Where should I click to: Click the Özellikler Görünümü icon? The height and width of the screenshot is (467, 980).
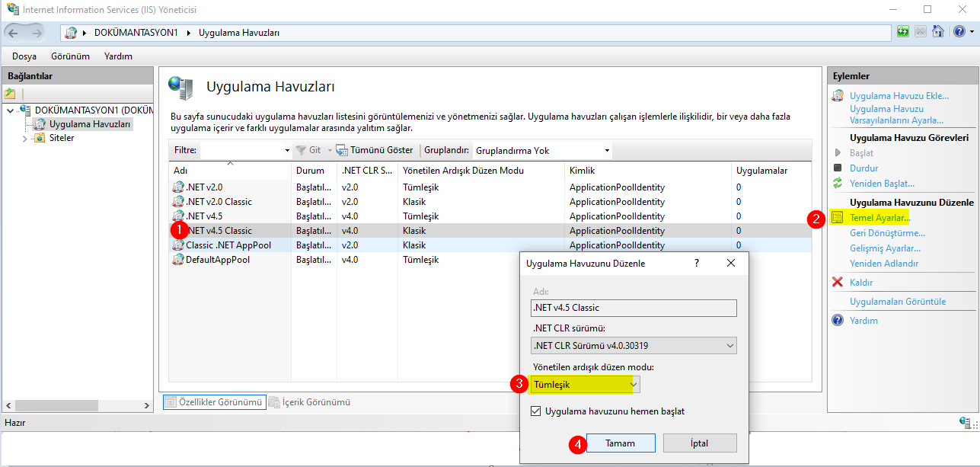coord(171,402)
